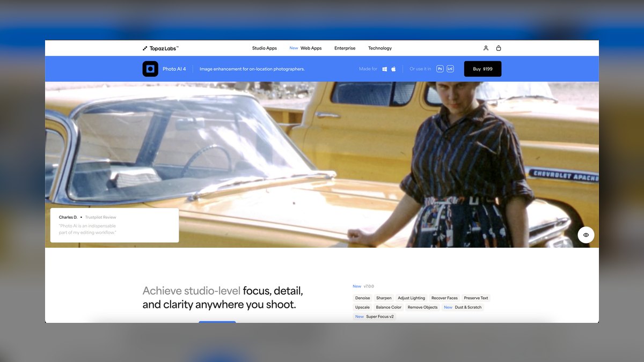Click the 'Achieve studio-level focus' heading
Viewport: 644px width, 362px height.
click(223, 298)
